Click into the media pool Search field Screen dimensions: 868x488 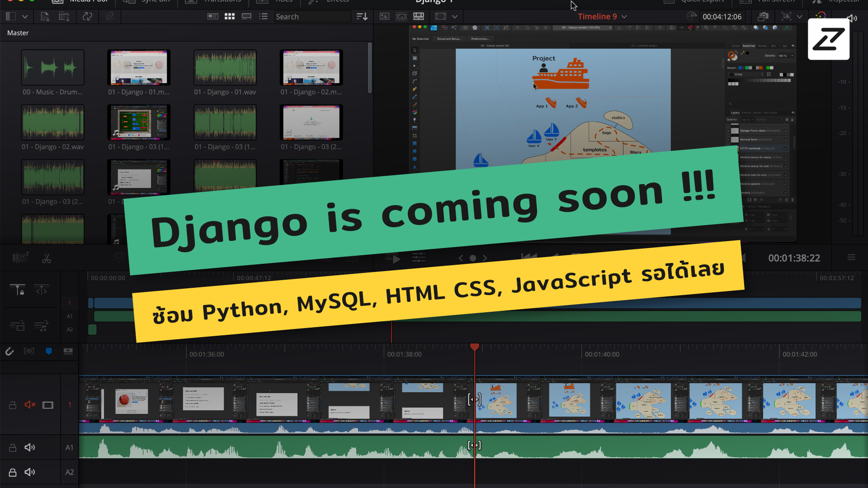point(312,17)
